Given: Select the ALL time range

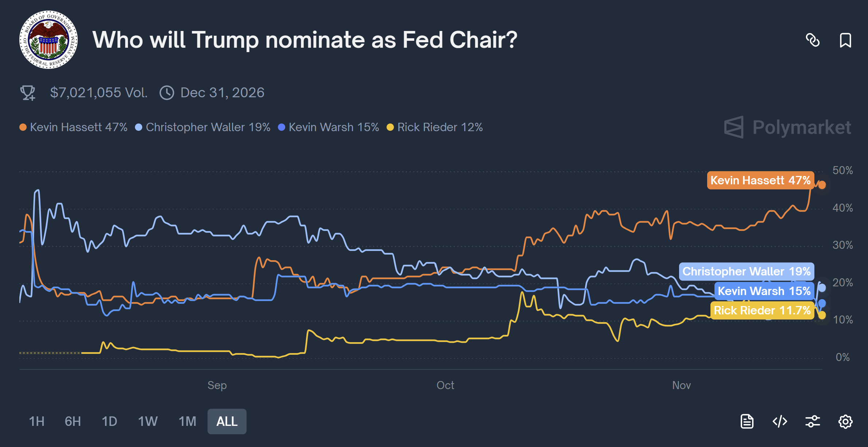Looking at the screenshot, I should pos(227,421).
